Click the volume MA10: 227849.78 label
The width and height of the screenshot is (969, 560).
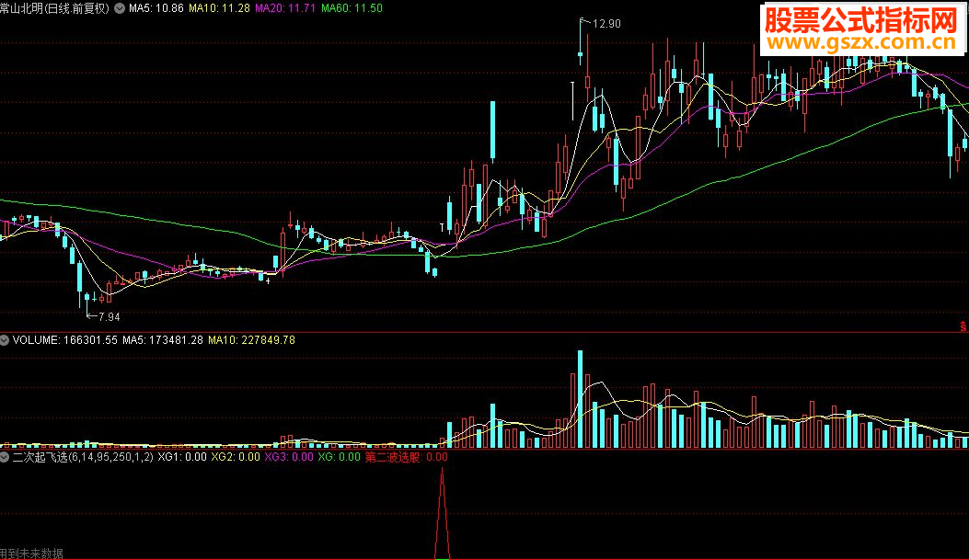point(251,340)
